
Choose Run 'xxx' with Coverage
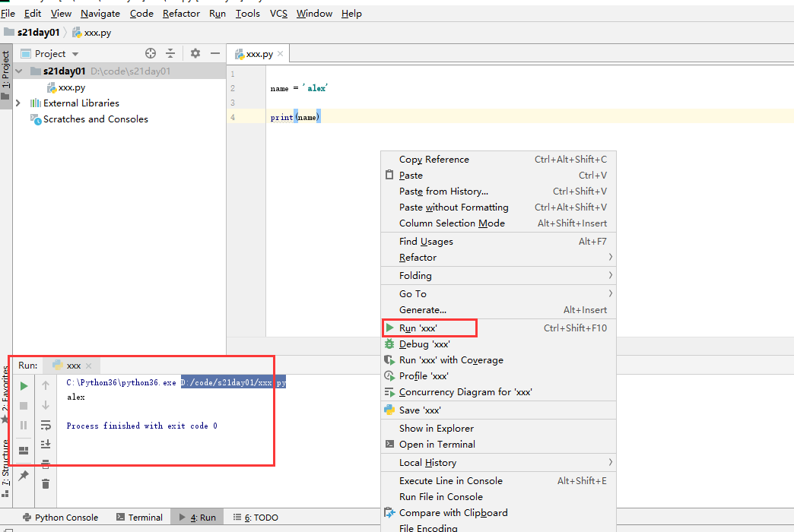[x=498, y=360]
